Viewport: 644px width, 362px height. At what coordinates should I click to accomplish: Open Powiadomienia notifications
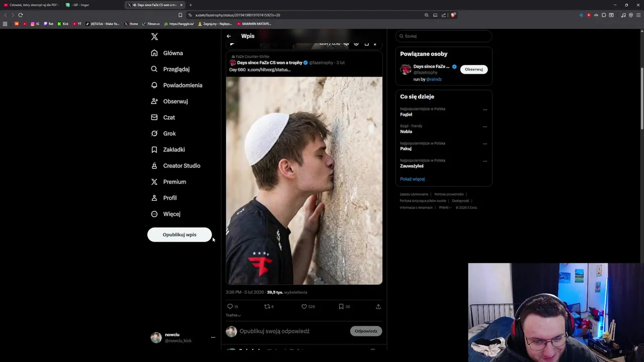(x=177, y=85)
